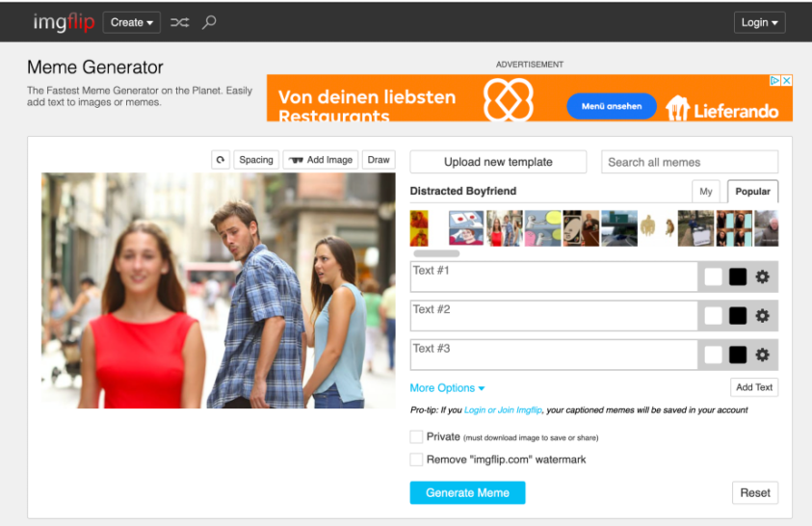Select the Drake Hotline Bling template
Viewport: 812px width, 526px height.
coord(419,228)
